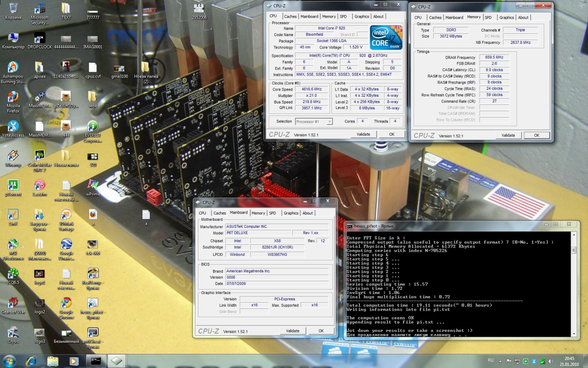Launch wPrime desktop icon
Viewport: 588px width, 368px height.
93,188
